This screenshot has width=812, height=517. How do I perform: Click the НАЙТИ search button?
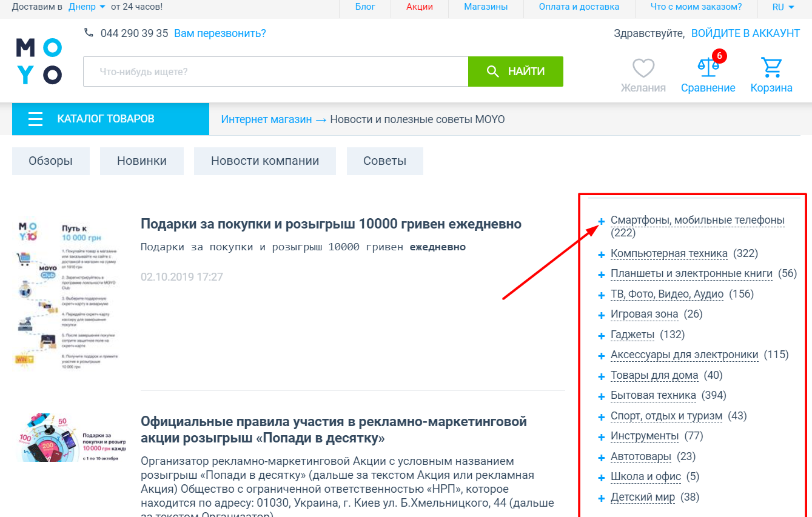pos(515,72)
